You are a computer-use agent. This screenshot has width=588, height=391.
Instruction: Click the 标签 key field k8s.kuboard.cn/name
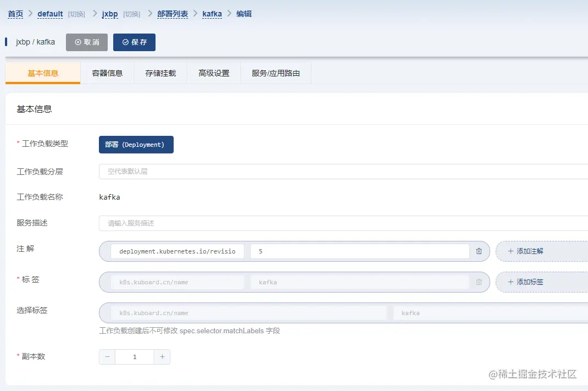coord(177,282)
